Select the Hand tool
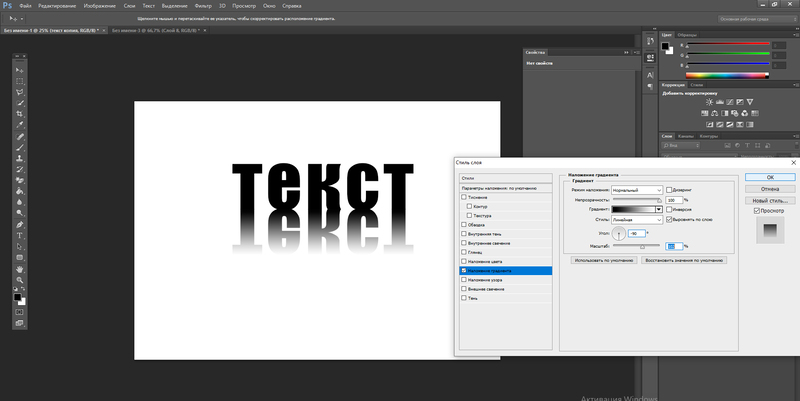This screenshot has width=800, height=401. (20, 269)
